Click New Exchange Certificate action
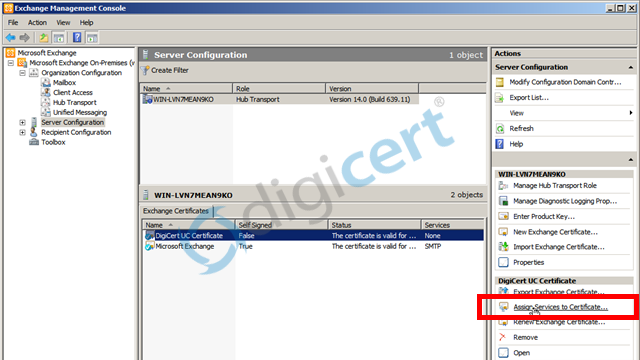 tap(555, 232)
